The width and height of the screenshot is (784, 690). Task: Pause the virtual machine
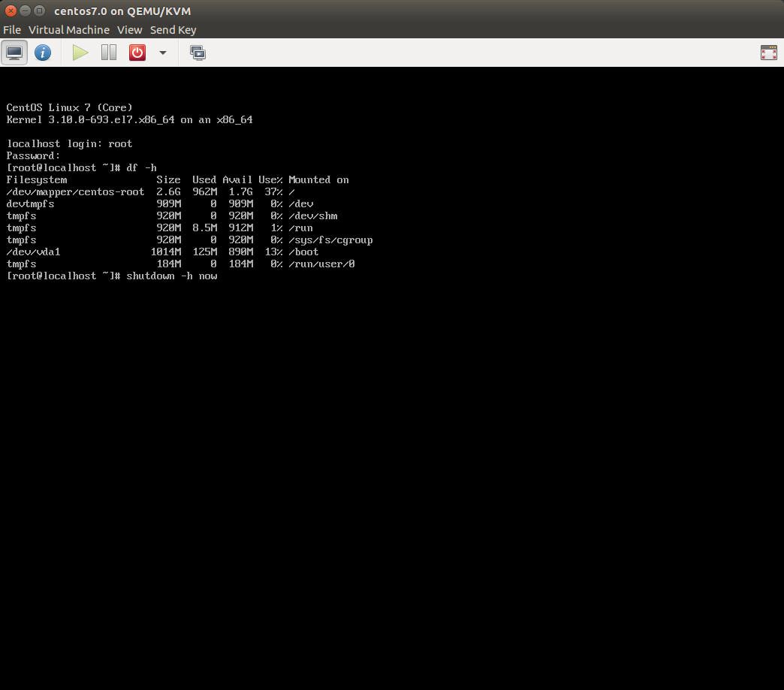coord(109,53)
